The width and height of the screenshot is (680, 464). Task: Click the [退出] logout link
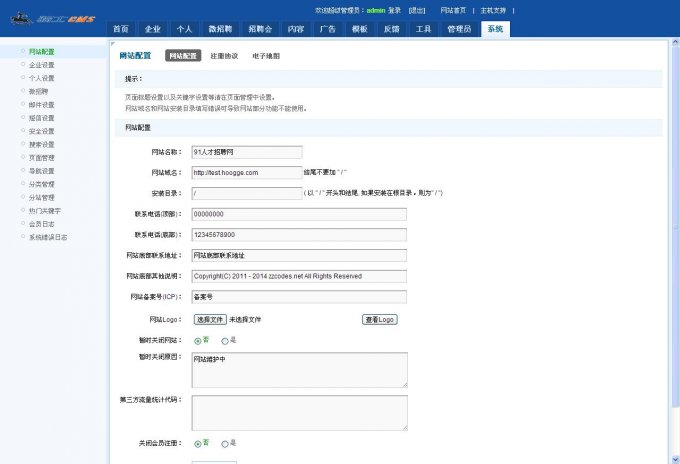[x=417, y=8]
